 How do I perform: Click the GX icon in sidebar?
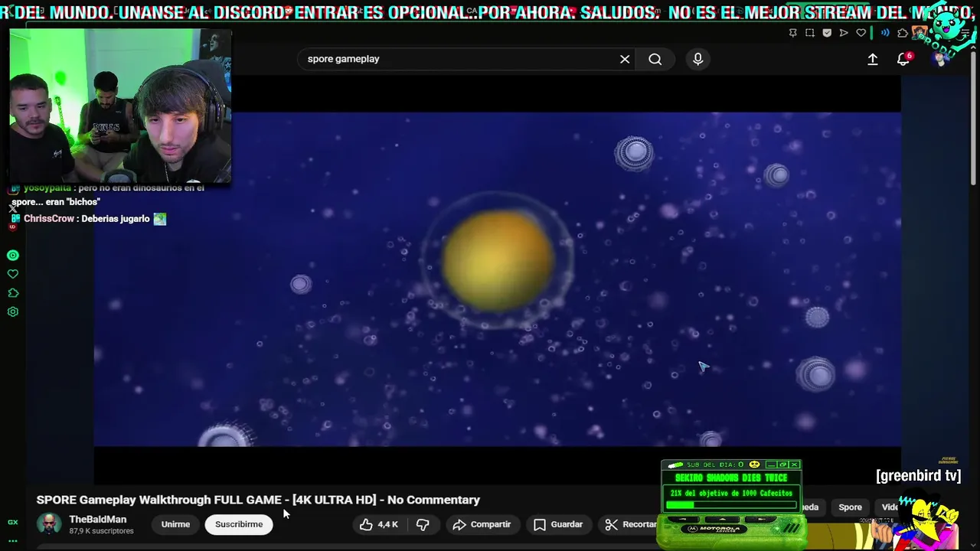[12, 522]
